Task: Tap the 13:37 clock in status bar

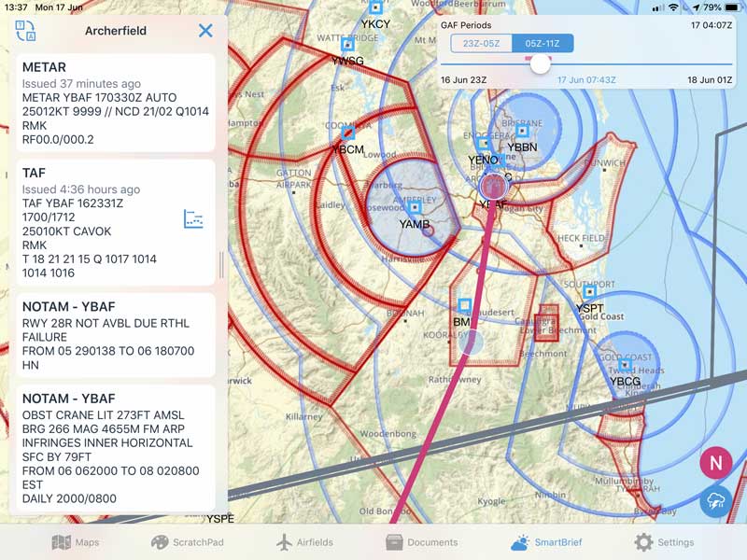Action: click(x=16, y=7)
